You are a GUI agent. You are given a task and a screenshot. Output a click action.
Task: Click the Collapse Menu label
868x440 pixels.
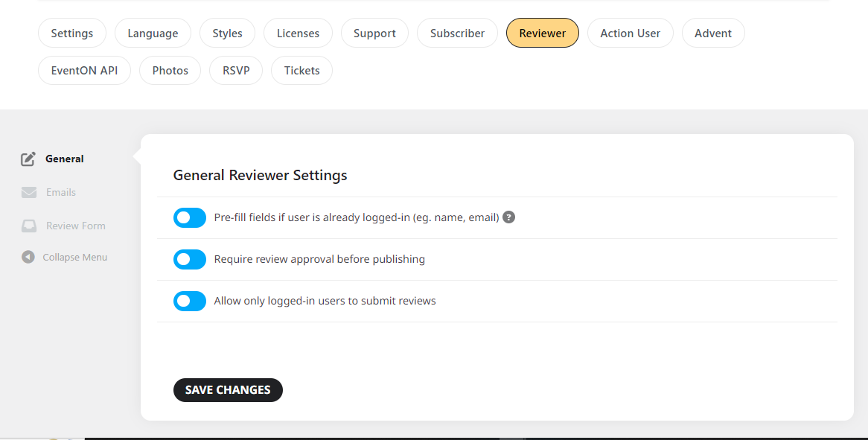pyautogui.click(x=74, y=258)
